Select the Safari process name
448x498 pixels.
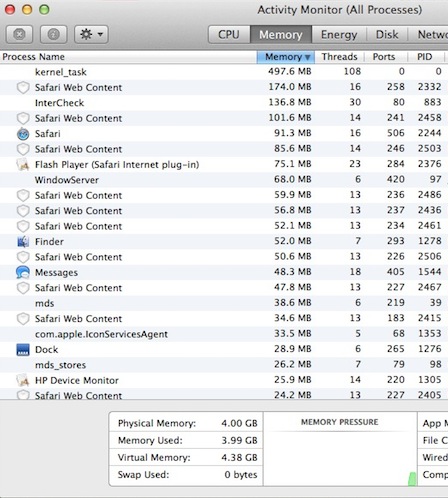point(48,134)
